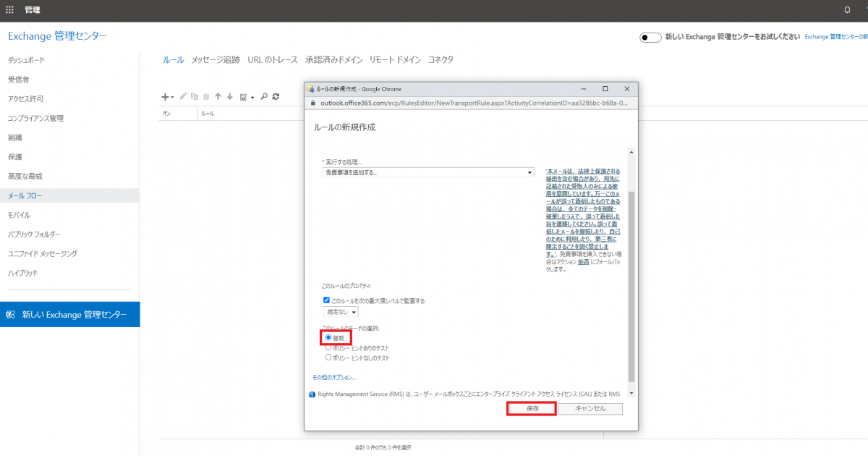Click the その他のオプション link
The width and height of the screenshot is (868, 456).
tap(333, 377)
